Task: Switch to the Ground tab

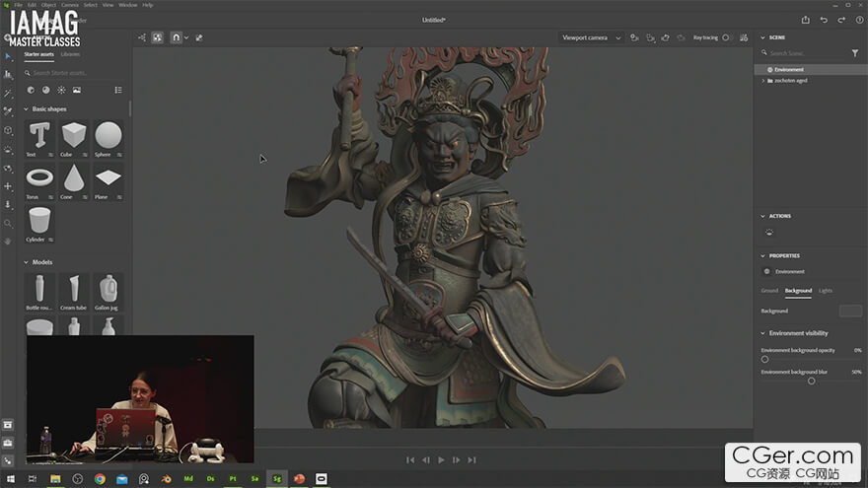Action: click(x=769, y=291)
